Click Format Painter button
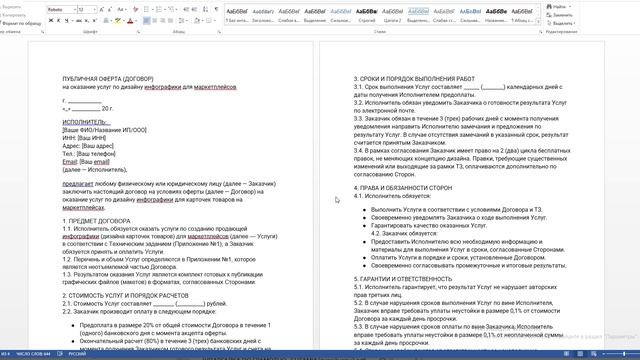Image resolution: width=640 pixels, height=360 pixels. tap(20, 23)
